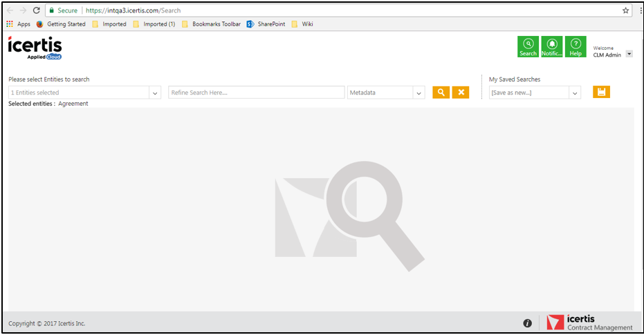Click the info icon in footer
Image resolution: width=644 pixels, height=335 pixels.
(527, 323)
